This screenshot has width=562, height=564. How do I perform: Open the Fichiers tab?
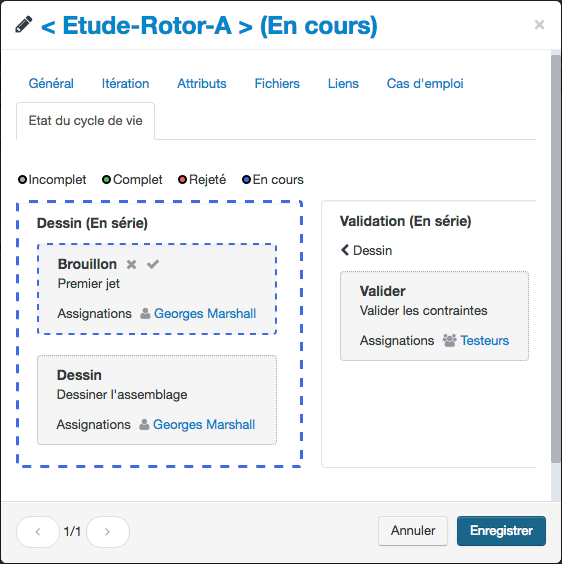[x=277, y=83]
